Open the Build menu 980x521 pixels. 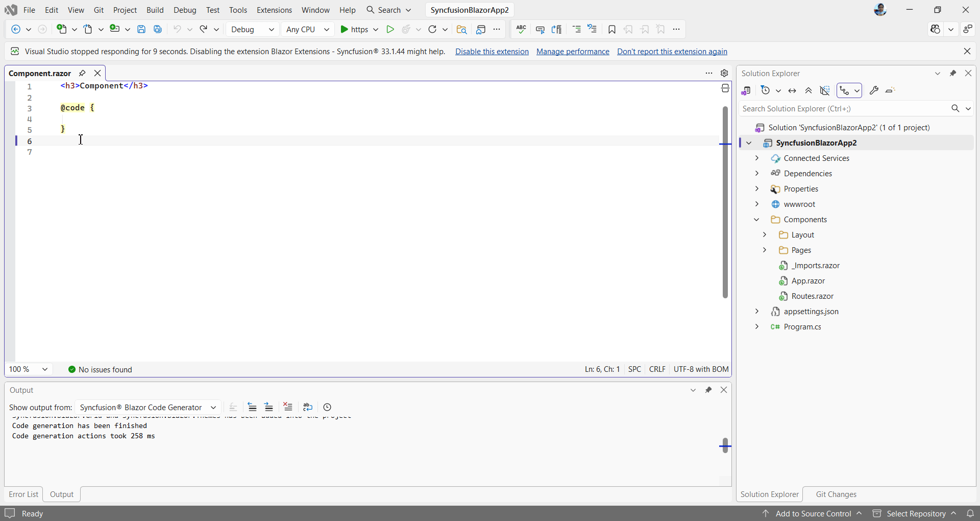coord(155,10)
